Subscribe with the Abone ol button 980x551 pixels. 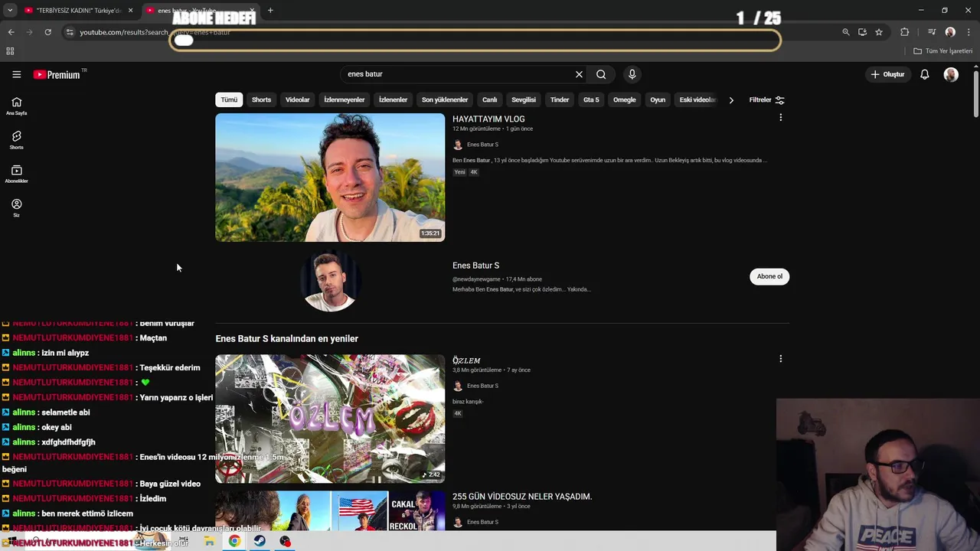coord(769,276)
